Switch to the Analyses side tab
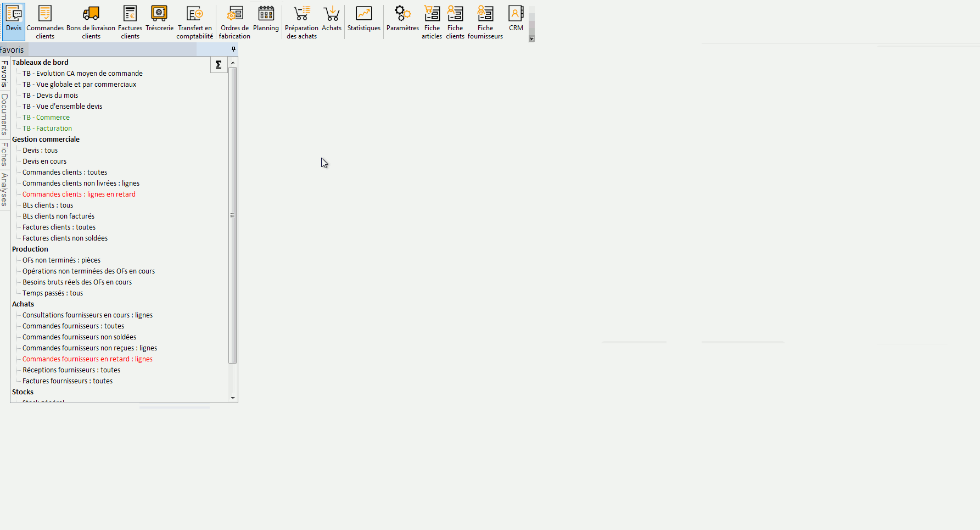Viewport: 980px width, 530px height. (x=4, y=189)
